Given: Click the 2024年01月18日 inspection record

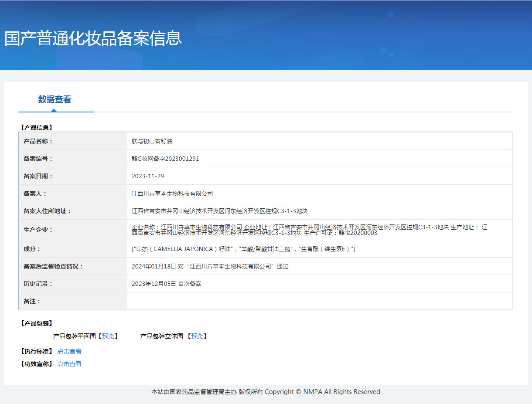Looking at the screenshot, I should pyautogui.click(x=210, y=266).
